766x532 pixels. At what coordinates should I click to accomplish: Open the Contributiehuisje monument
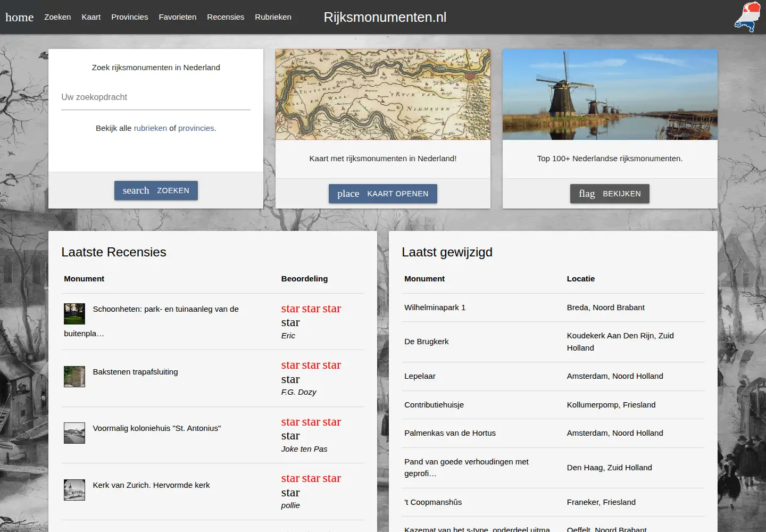pos(434,405)
